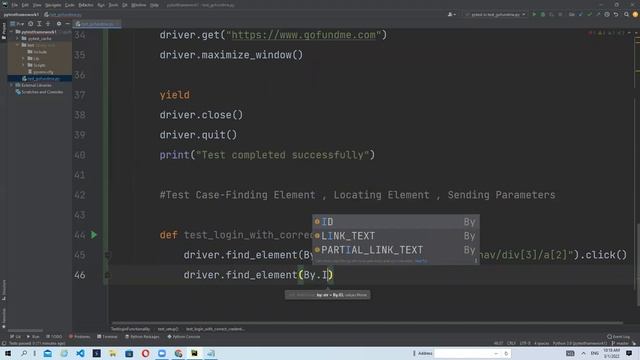Image resolution: width=640 pixels, height=360 pixels.
Task: Open the Python Console tab
Action: [x=184, y=337]
